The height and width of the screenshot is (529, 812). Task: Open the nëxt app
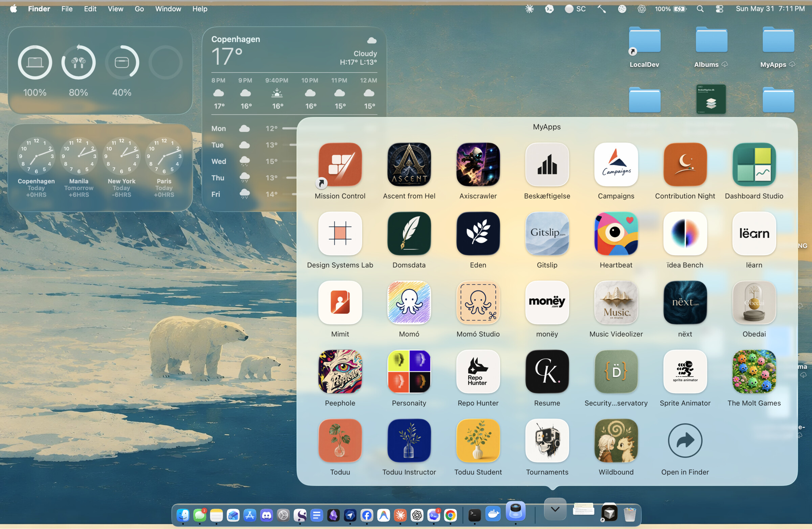[x=685, y=302]
